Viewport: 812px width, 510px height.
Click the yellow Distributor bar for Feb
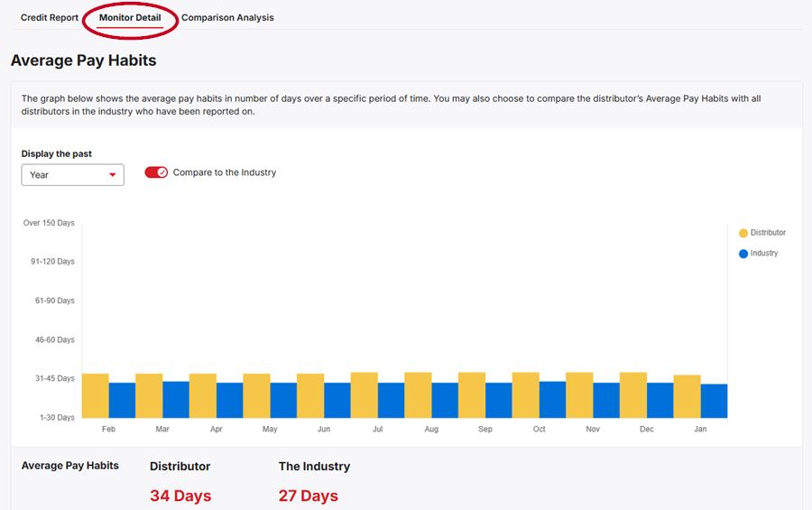pos(95,395)
